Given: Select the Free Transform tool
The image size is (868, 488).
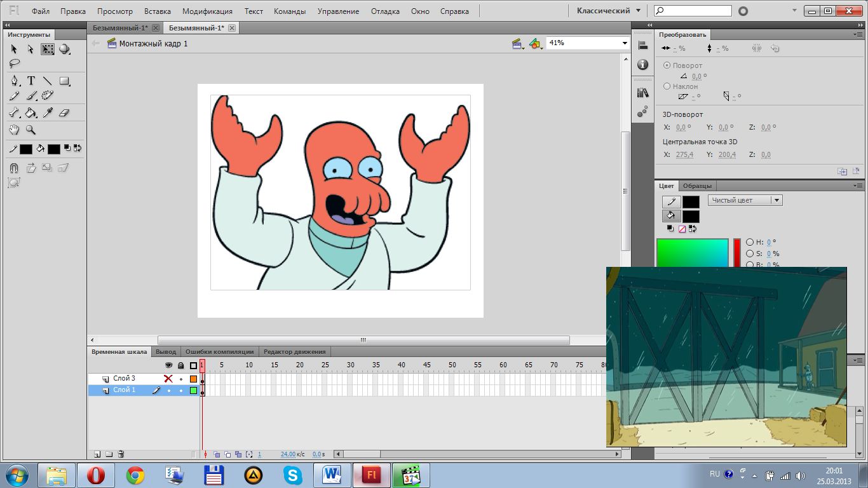Looking at the screenshot, I should coord(48,49).
